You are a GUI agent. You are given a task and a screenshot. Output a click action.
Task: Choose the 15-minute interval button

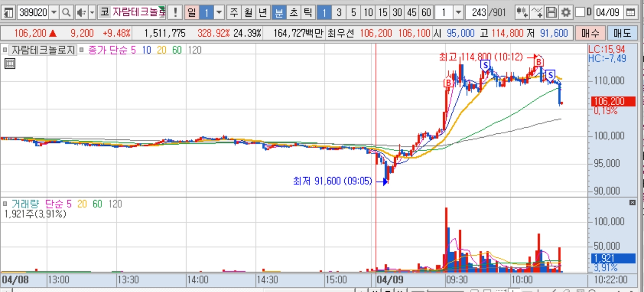383,12
